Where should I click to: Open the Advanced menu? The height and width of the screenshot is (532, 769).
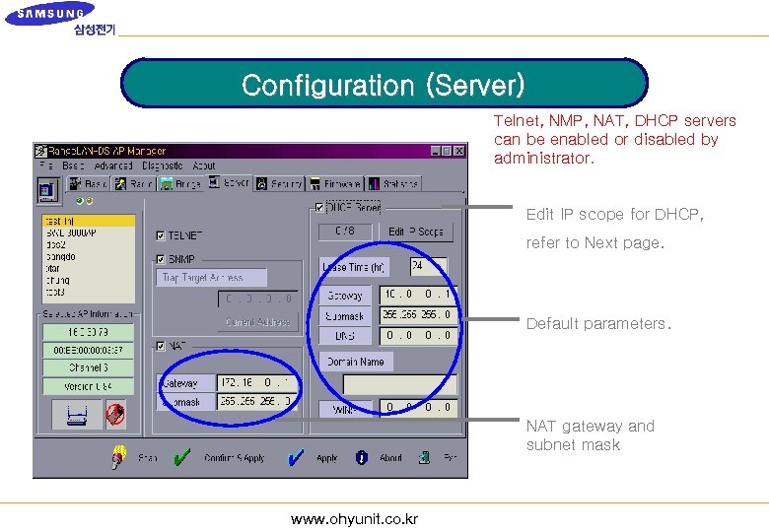tap(113, 166)
